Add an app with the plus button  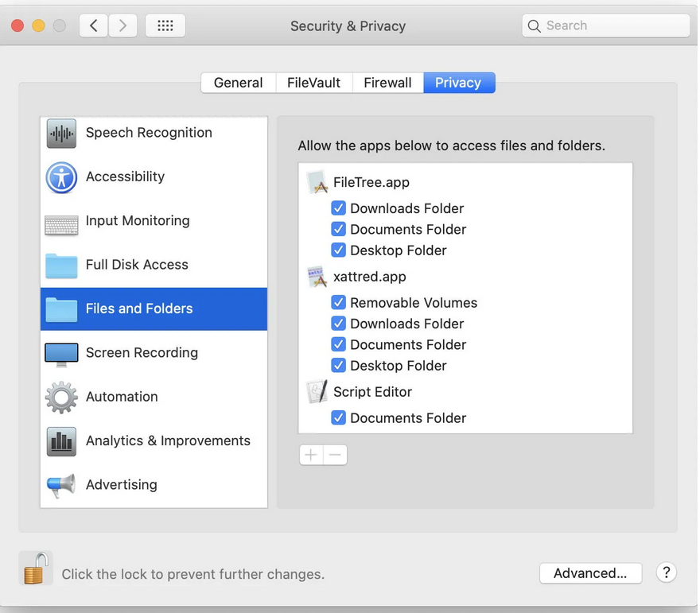pyautogui.click(x=311, y=454)
